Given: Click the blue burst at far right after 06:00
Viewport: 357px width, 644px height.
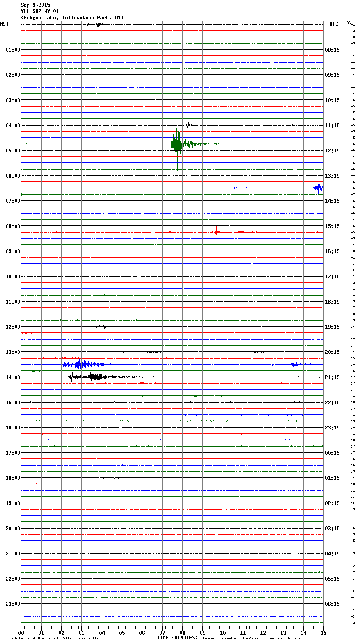Looking at the screenshot, I should [319, 188].
